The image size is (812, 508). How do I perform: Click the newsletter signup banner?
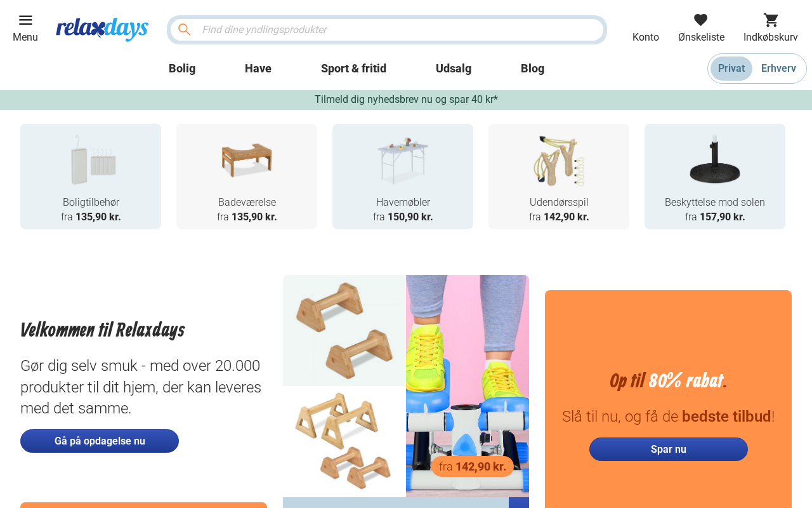pos(406,100)
